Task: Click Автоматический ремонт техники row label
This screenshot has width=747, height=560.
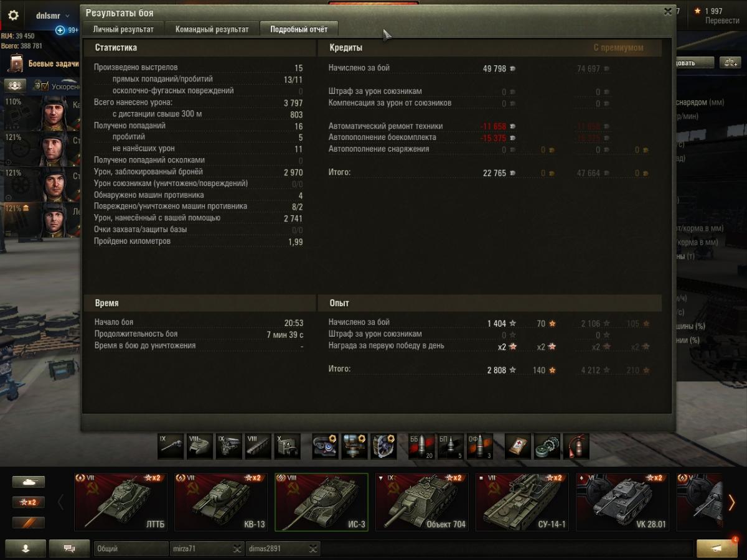Action: point(385,126)
